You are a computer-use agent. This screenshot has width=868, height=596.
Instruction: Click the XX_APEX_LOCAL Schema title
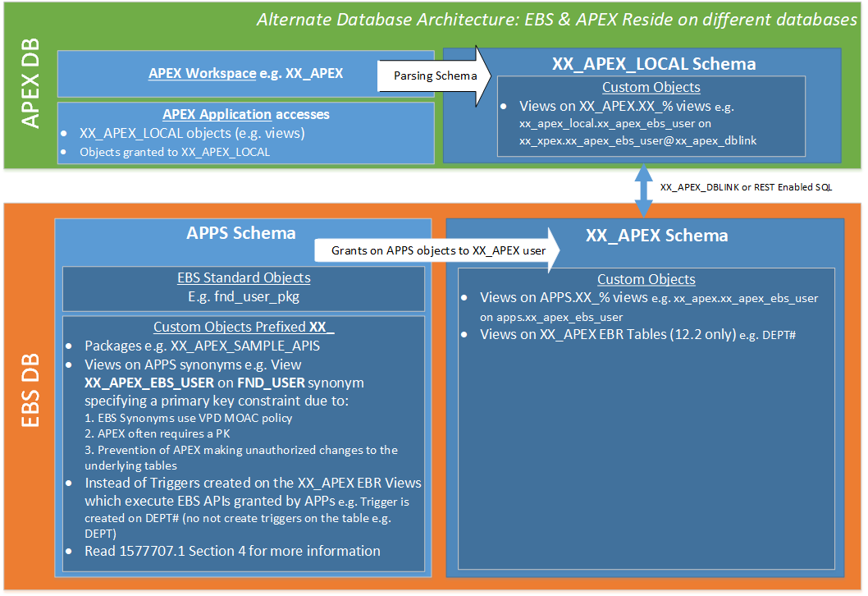(x=654, y=64)
